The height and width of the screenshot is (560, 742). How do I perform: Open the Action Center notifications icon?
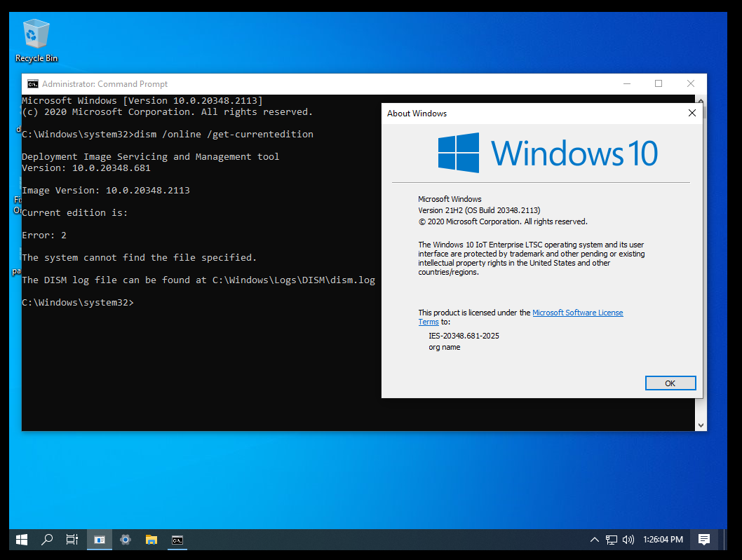point(704,540)
